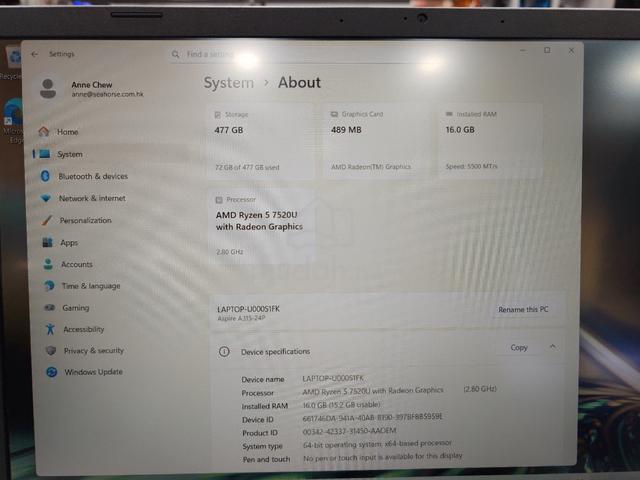640x480 pixels.
Task: Select the Accessibility figure icon
Action: pos(50,329)
